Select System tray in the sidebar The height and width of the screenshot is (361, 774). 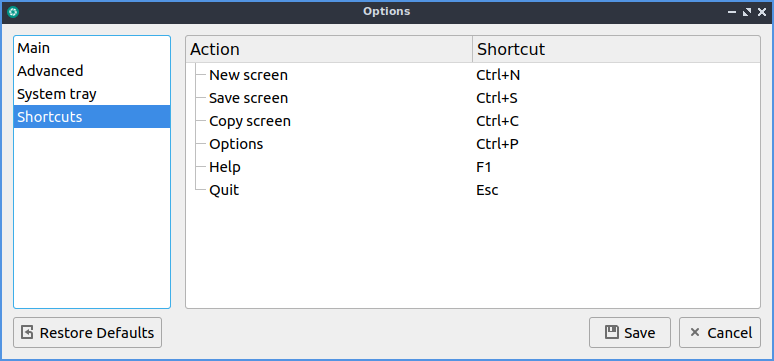[92, 94]
